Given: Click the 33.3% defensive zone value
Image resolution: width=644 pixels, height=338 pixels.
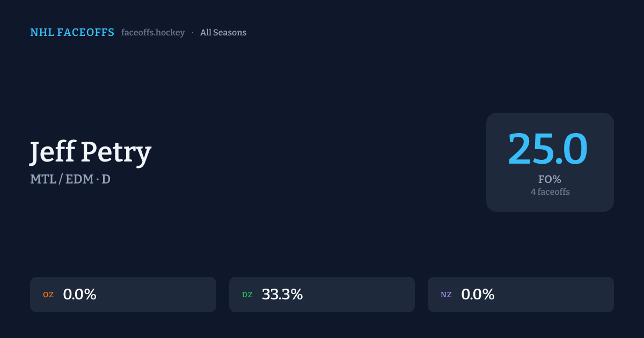Looking at the screenshot, I should click(x=282, y=295).
